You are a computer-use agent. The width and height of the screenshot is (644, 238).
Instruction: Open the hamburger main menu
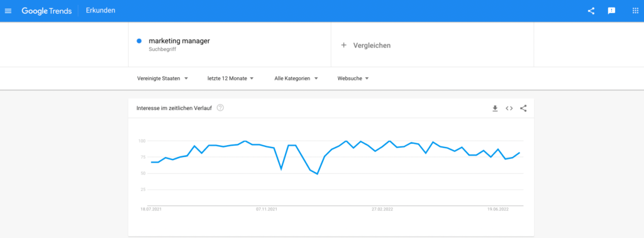point(8,11)
